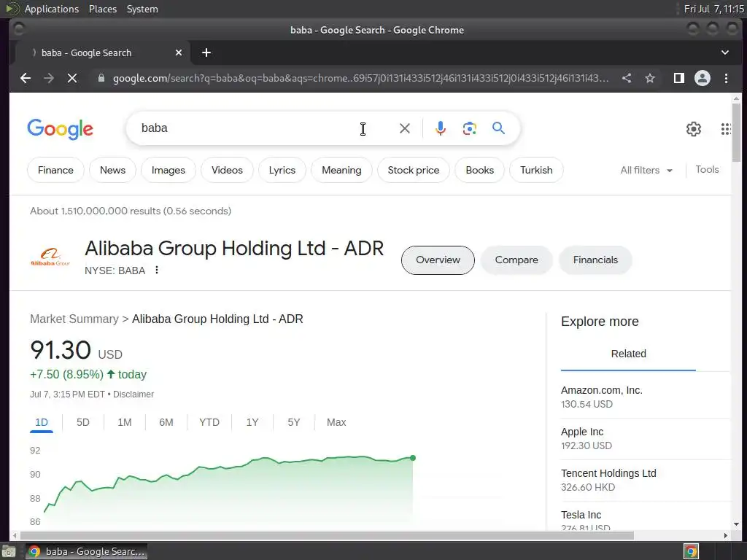Select the Meaning filter chip
This screenshot has width=747, height=560.
[341, 170]
